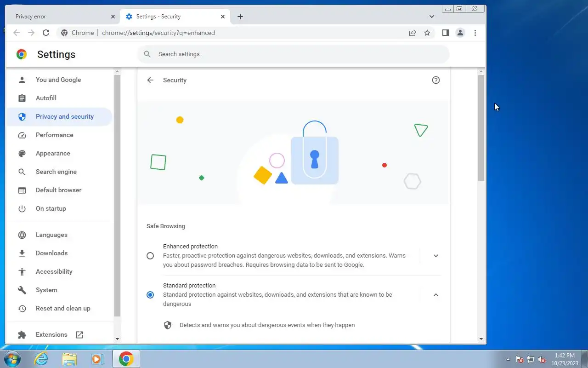Click the Chrome icon in the taskbar
Image resolution: width=588 pixels, height=368 pixels.
click(126, 359)
